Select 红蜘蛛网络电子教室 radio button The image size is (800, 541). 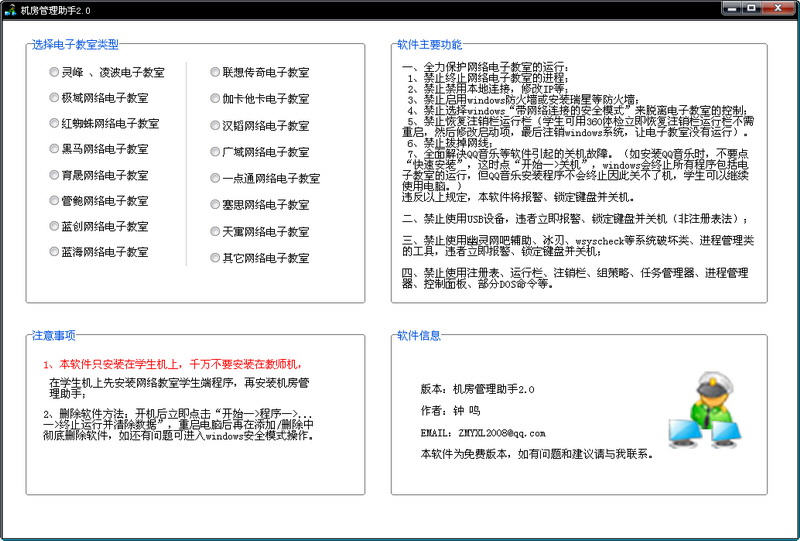click(54, 124)
